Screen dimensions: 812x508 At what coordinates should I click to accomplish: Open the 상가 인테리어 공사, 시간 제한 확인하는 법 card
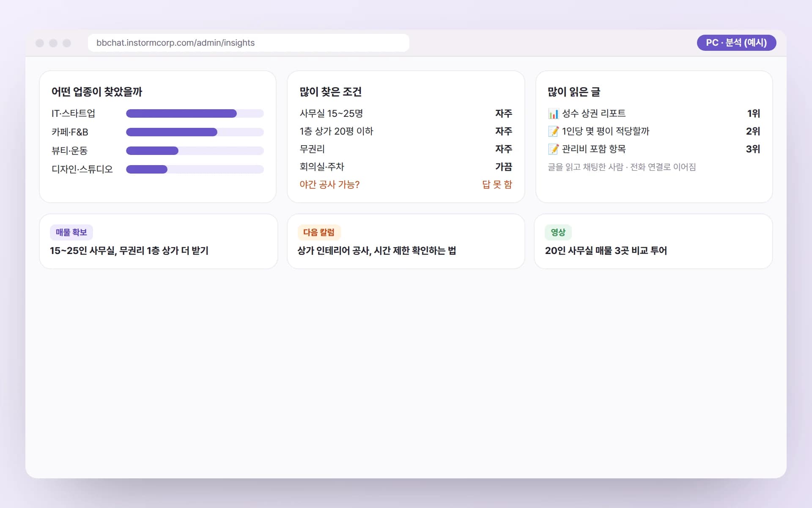click(406, 241)
